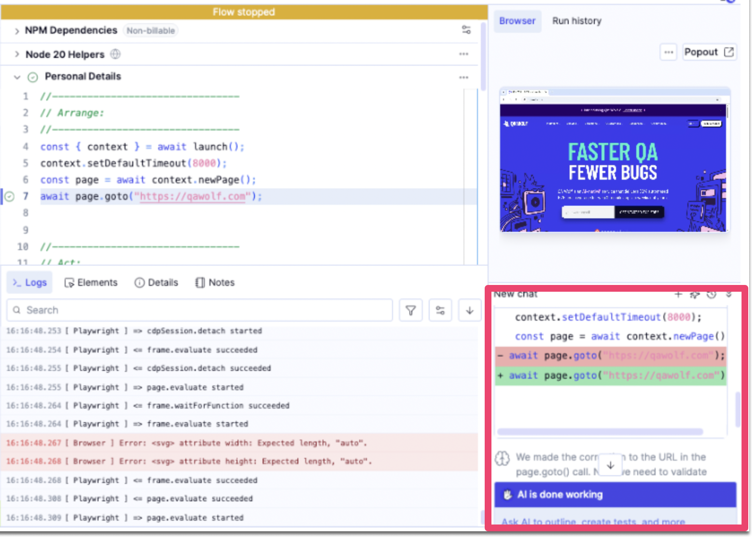Click the browser preview thumbnail
The height and width of the screenshot is (539, 756).
[614, 160]
